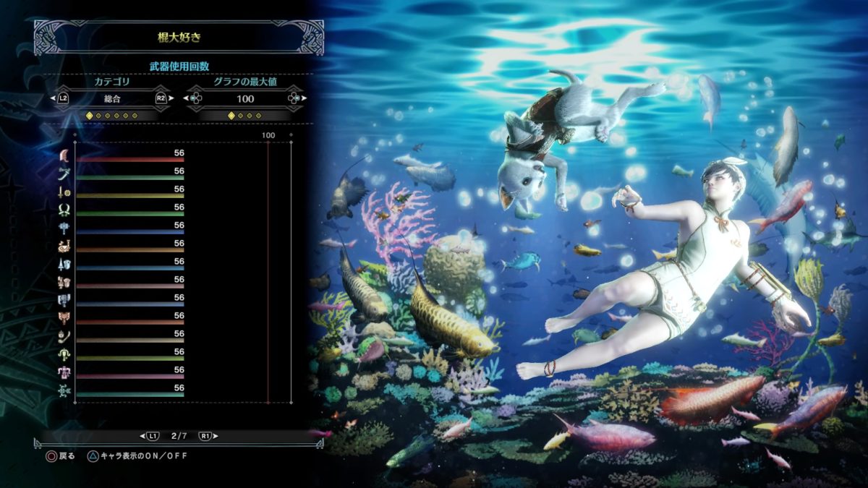The image size is (868, 488).
Task: Click the Great Sword red usage bar
Action: [130, 160]
